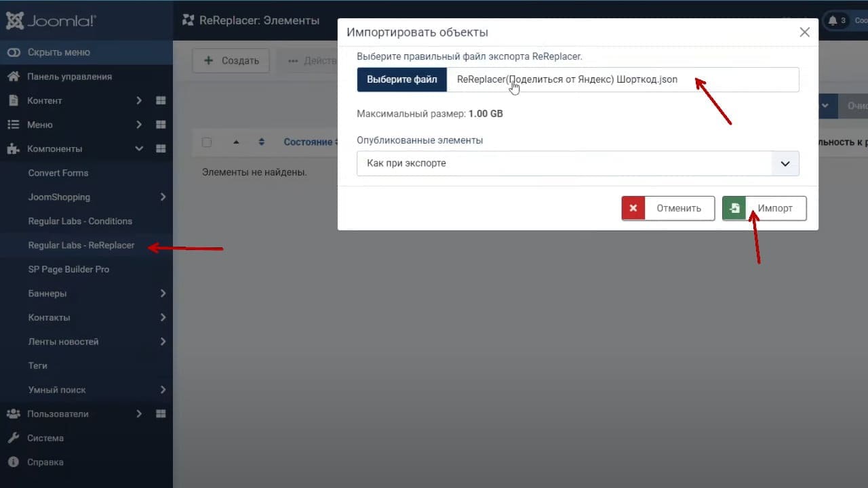Click the notifications bell icon
This screenshot has height=488, width=868.
coord(833,20)
